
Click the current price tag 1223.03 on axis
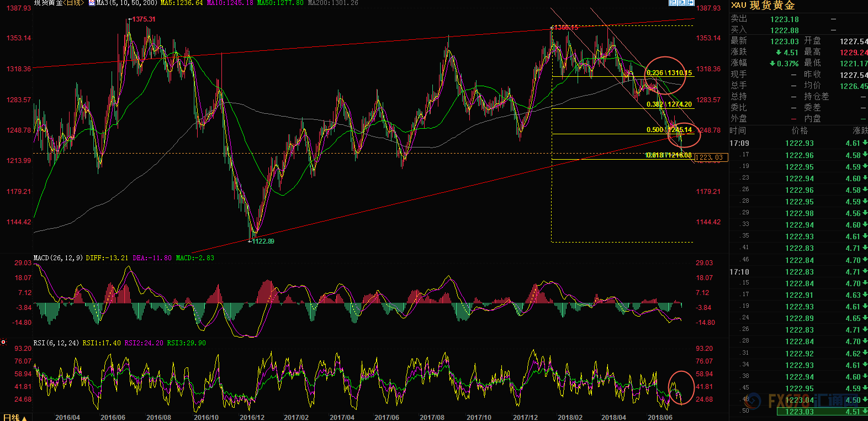(711, 157)
